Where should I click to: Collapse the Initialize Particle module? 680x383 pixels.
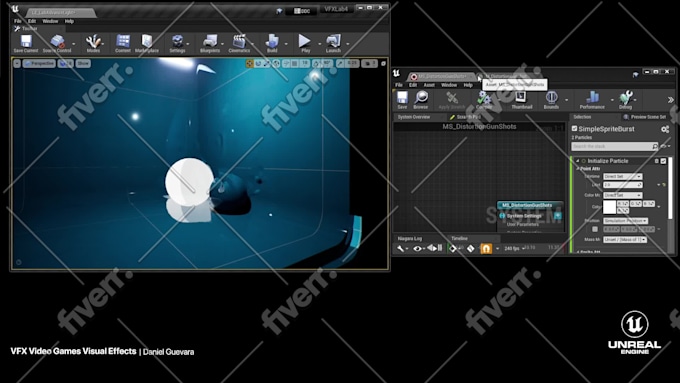pos(578,161)
